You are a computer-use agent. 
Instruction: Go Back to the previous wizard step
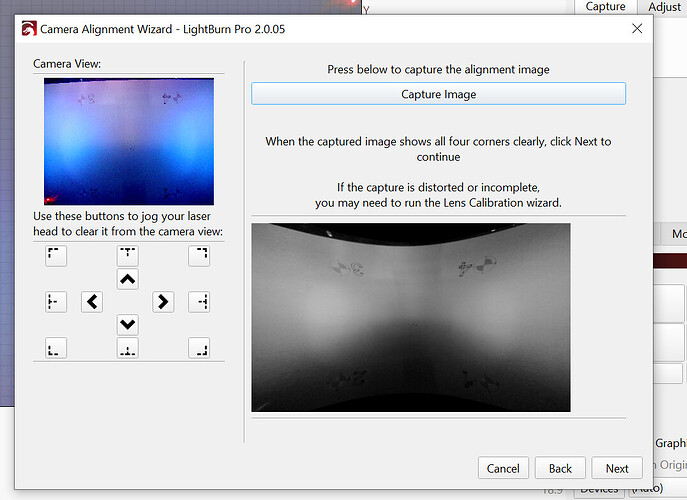pos(560,468)
